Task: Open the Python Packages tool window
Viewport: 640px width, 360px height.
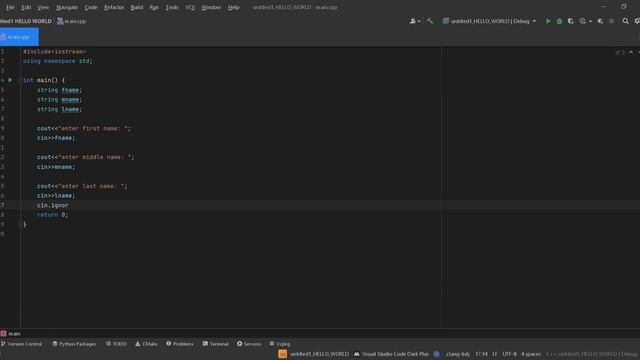Action: pyautogui.click(x=74, y=344)
